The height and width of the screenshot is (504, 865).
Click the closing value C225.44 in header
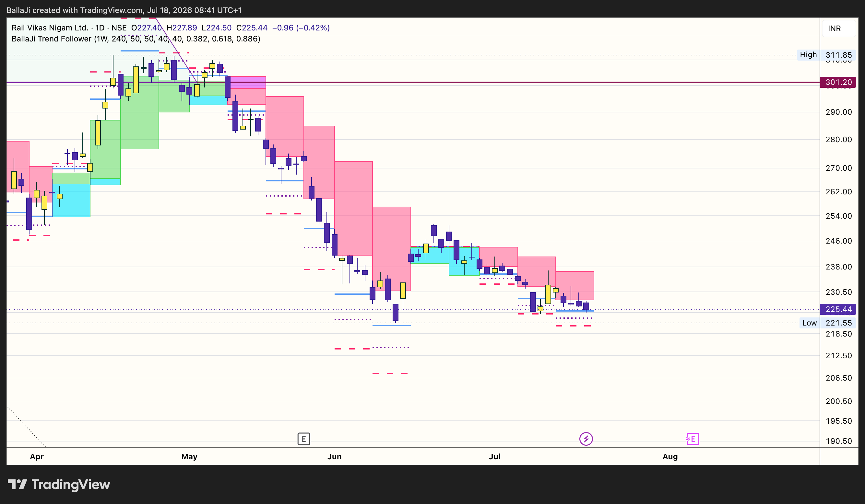(252, 28)
